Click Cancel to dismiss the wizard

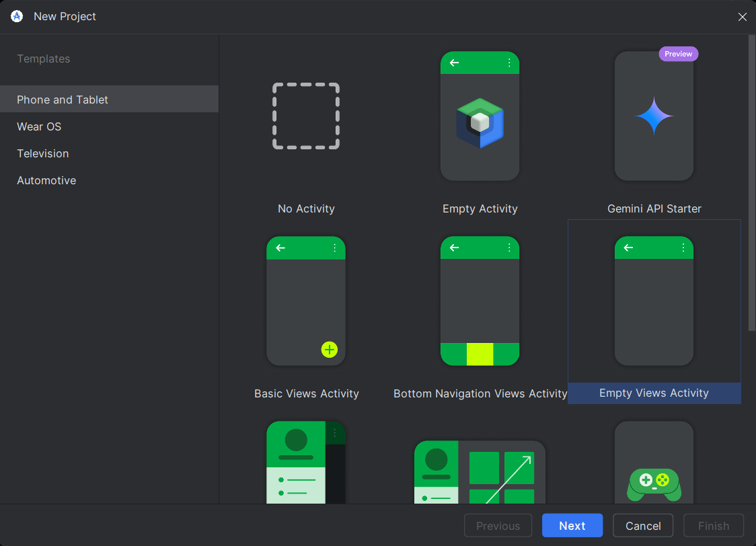point(642,525)
